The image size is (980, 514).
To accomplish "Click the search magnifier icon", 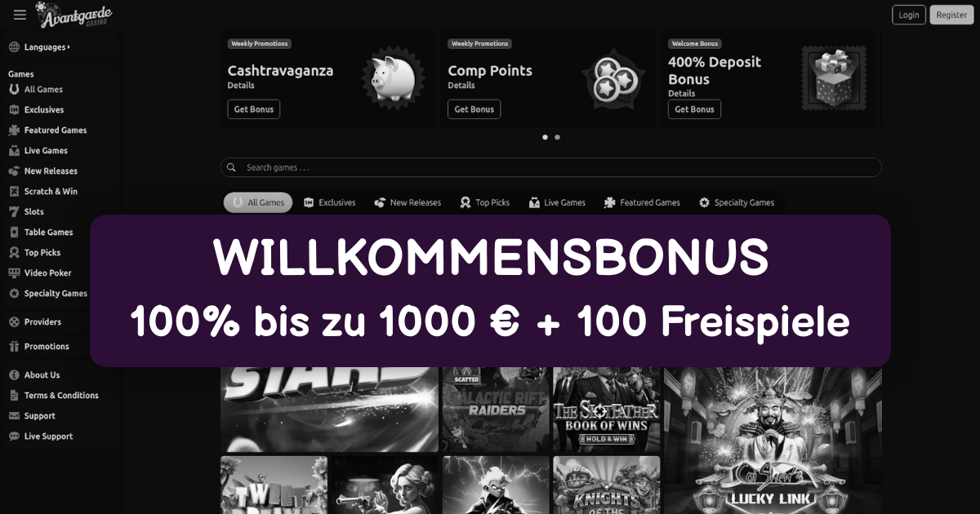I will (x=231, y=167).
